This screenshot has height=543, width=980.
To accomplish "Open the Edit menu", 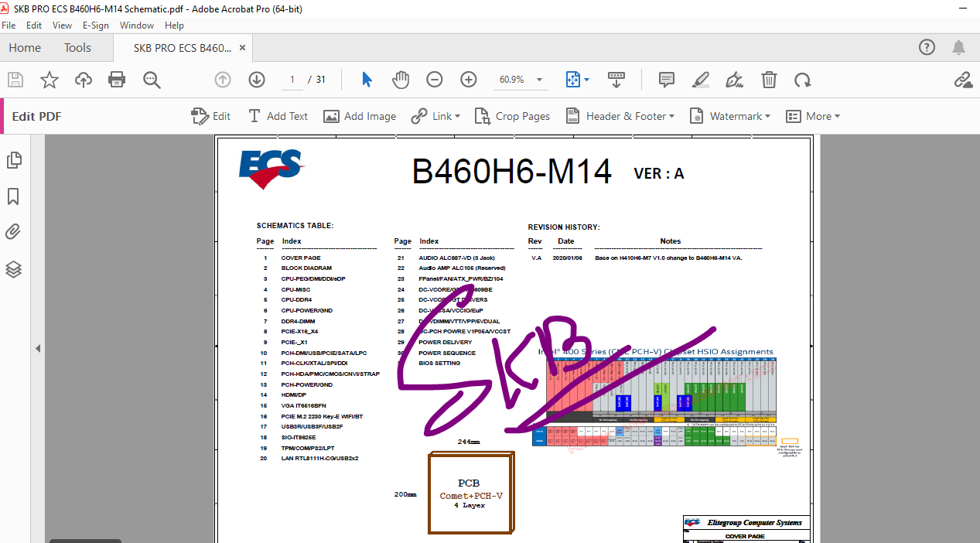I will click(34, 26).
